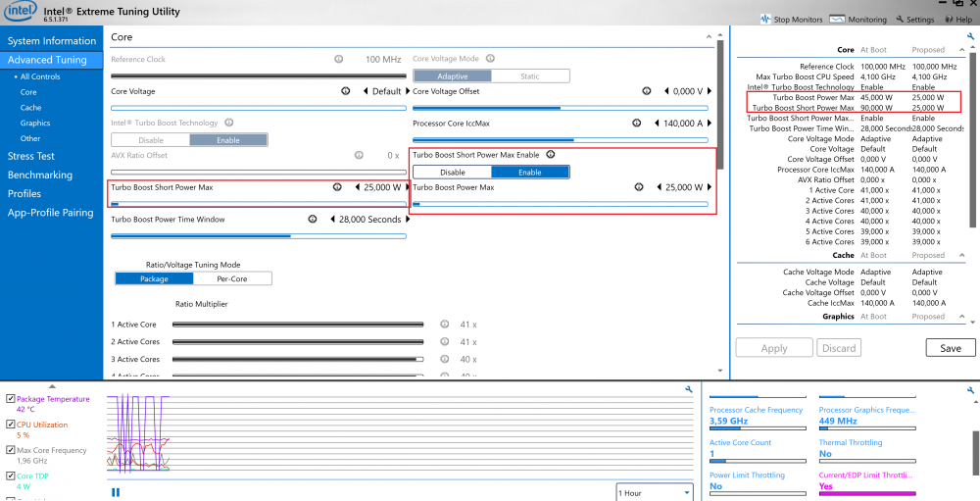Collapse the Core section with the chevron
Image resolution: width=980 pixels, height=501 pixels.
coord(710,37)
